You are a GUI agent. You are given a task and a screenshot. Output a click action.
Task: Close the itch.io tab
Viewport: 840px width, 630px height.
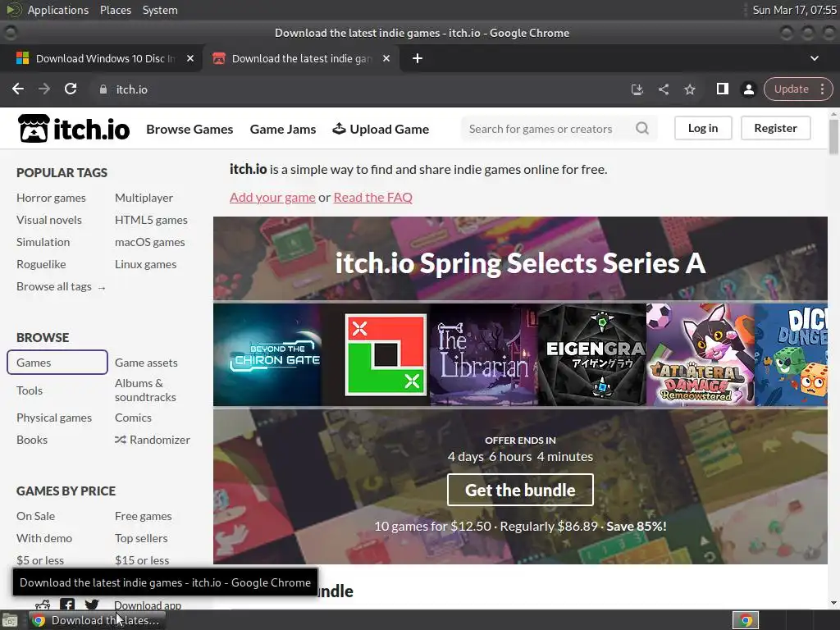pyautogui.click(x=386, y=58)
